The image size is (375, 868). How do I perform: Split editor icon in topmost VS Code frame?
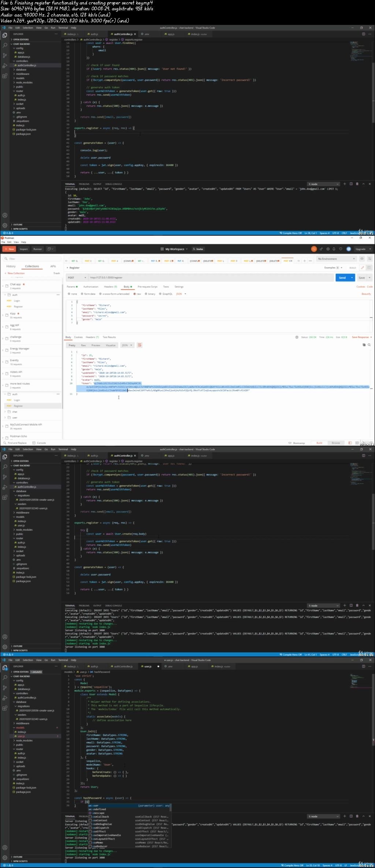[364, 34]
